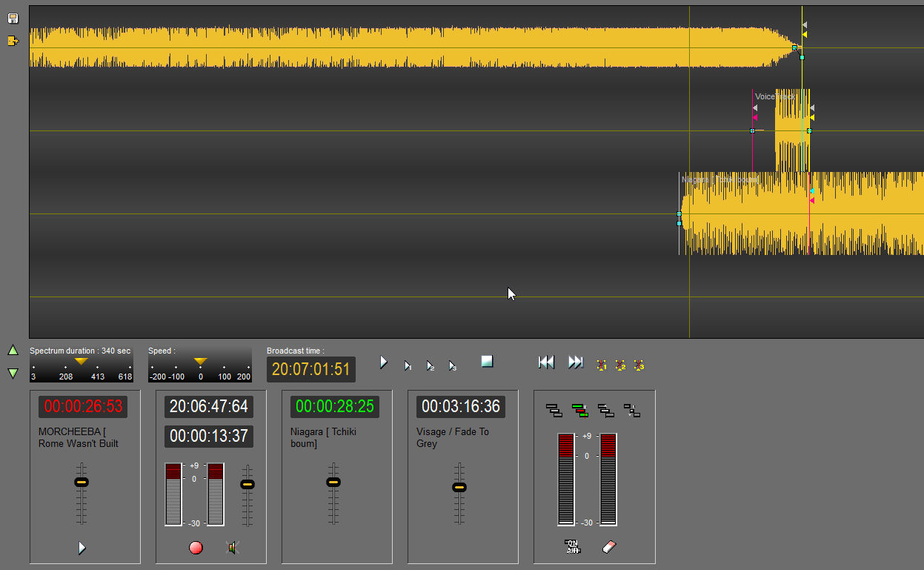The width and height of the screenshot is (924, 570).
Task: Stop playback with the square Stop button
Action: pyautogui.click(x=487, y=361)
